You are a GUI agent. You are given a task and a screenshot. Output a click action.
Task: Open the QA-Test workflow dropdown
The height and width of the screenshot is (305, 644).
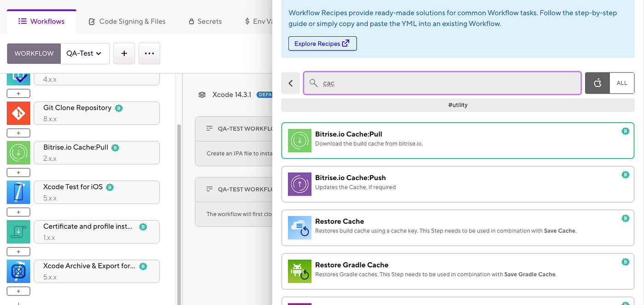point(85,53)
